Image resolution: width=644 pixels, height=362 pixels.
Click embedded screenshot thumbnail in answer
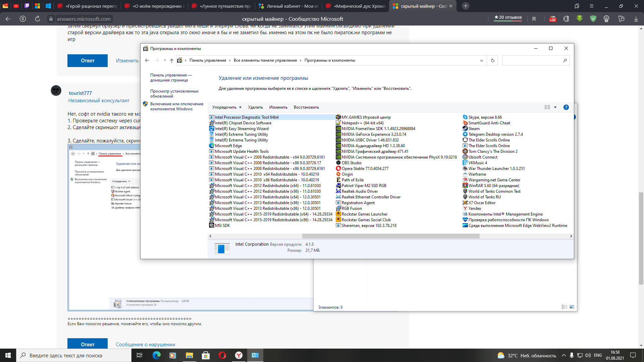(191, 227)
